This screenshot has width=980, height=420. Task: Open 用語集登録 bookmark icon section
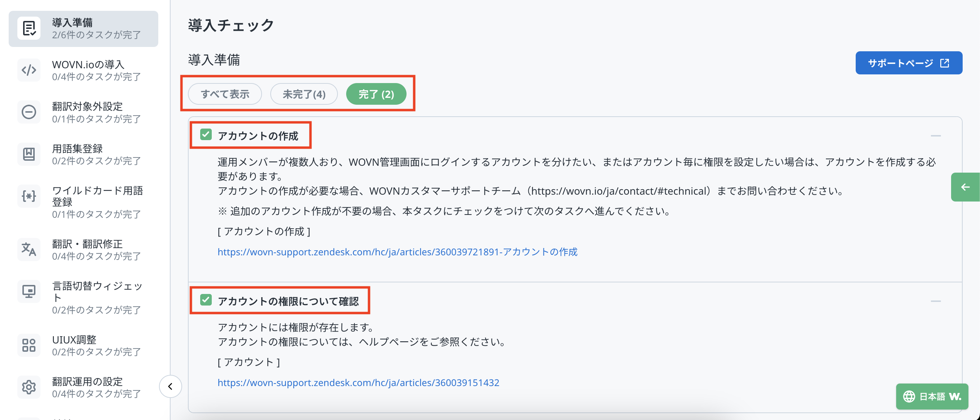[x=29, y=154]
